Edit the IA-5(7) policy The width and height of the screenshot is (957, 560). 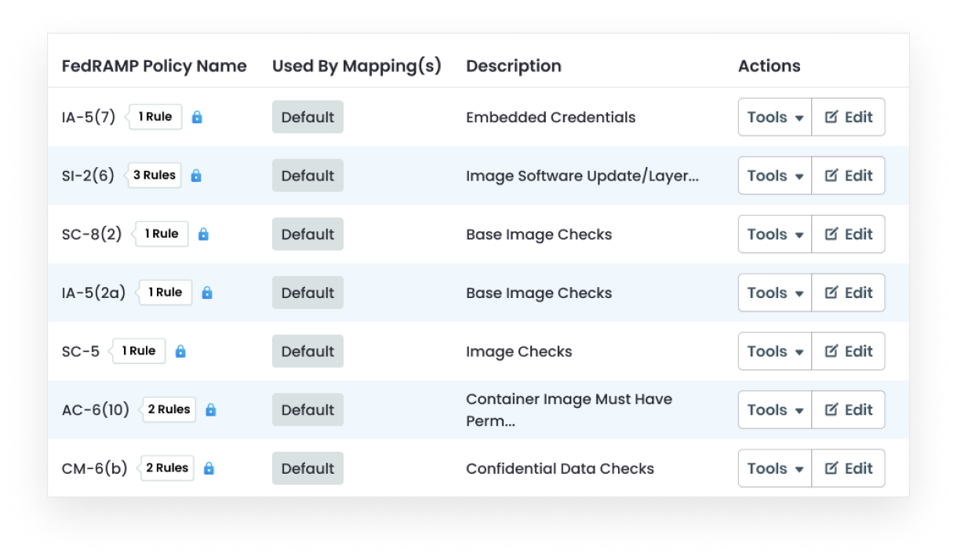pyautogui.click(x=849, y=117)
